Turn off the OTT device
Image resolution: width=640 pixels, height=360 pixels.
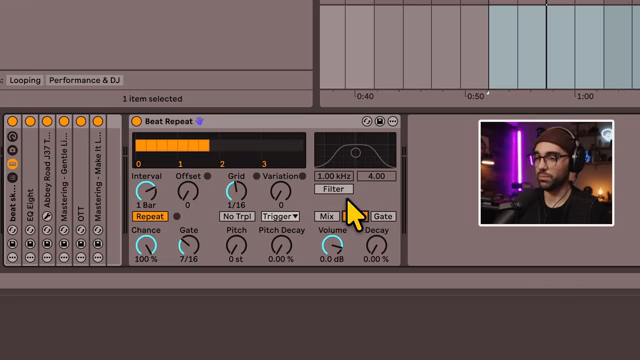(81, 121)
